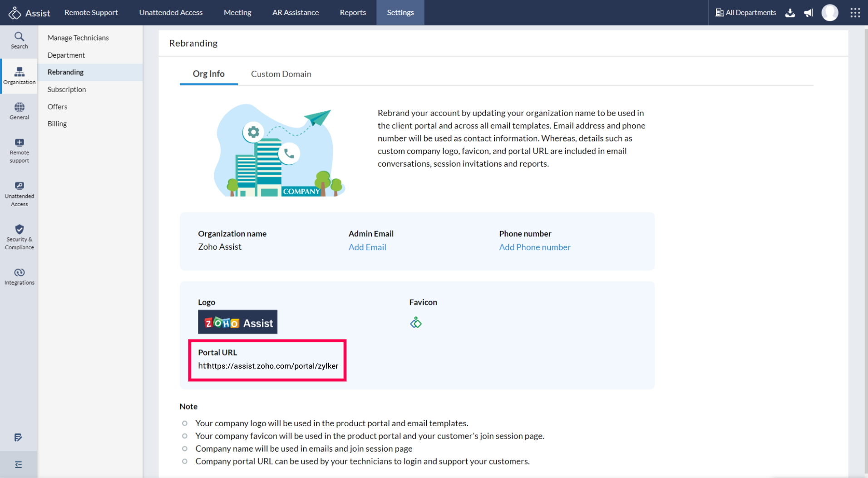Select Offers in settings list
The height and width of the screenshot is (478, 868).
point(57,107)
